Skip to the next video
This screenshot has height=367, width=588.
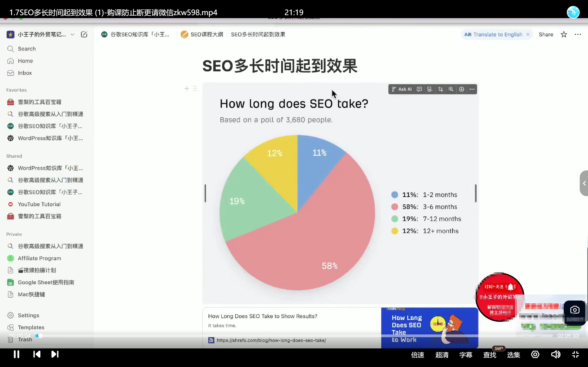55,354
